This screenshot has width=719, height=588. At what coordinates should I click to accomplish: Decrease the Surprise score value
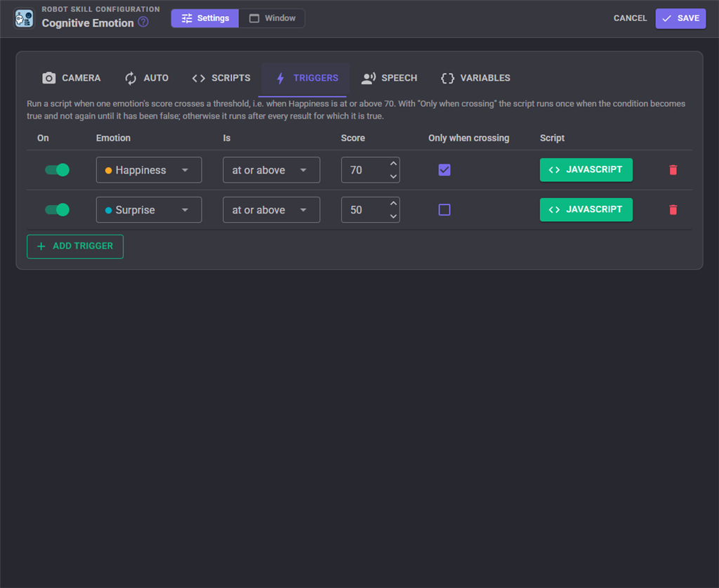tap(393, 216)
